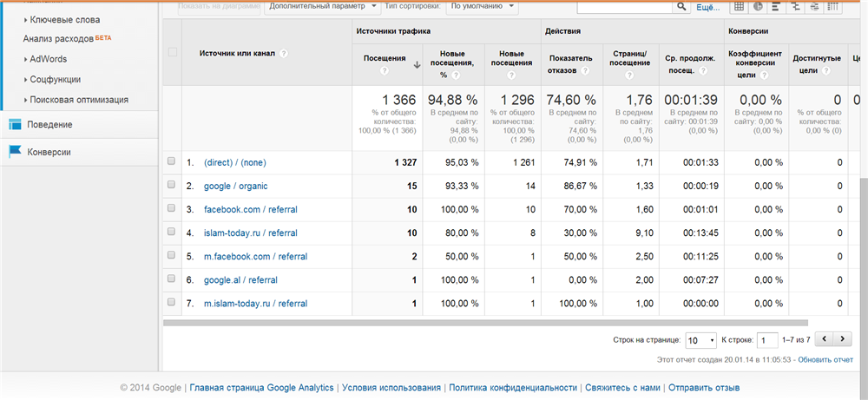
Task: Select checkbox for google.al / referral row
Action: tap(171, 279)
